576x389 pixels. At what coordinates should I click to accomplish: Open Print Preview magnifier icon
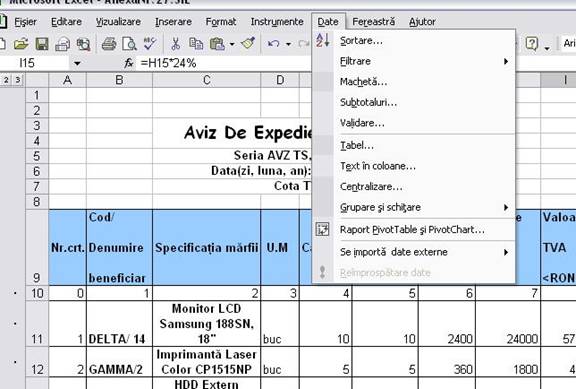pos(129,44)
